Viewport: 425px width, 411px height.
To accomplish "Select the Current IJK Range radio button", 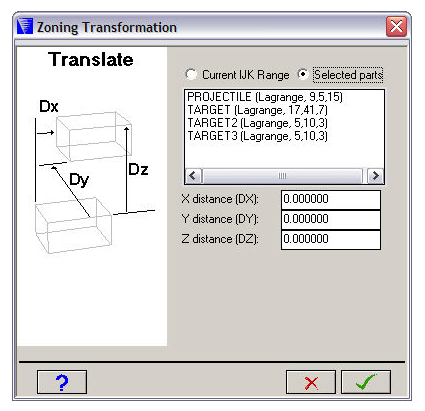I will pyautogui.click(x=191, y=74).
